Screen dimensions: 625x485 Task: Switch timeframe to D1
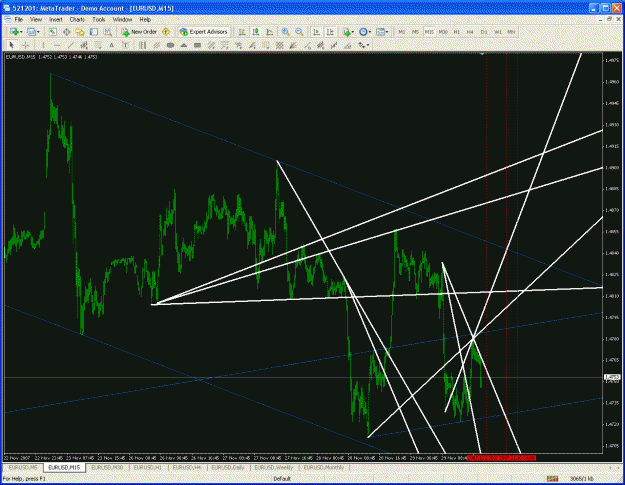click(484, 32)
